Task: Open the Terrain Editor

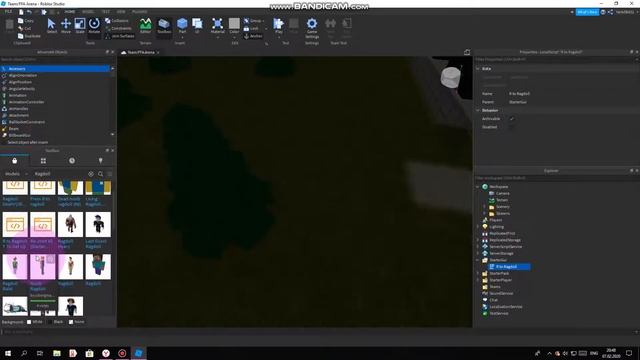Action: click(145, 25)
